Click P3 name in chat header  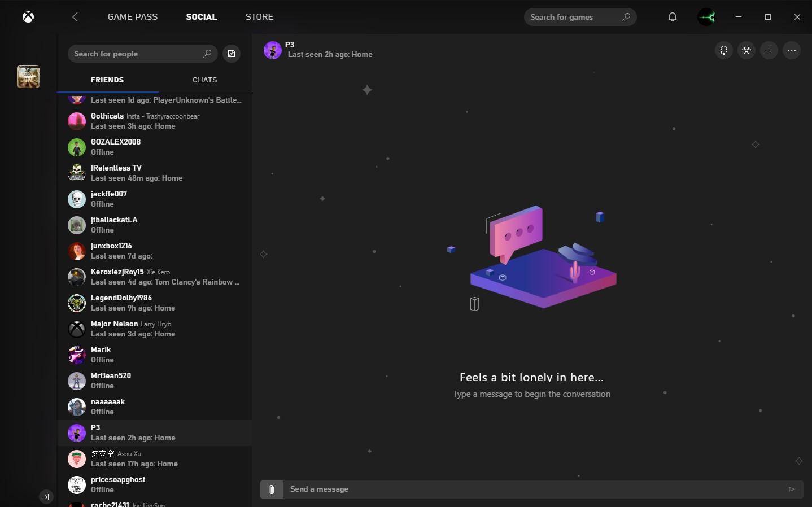290,45
